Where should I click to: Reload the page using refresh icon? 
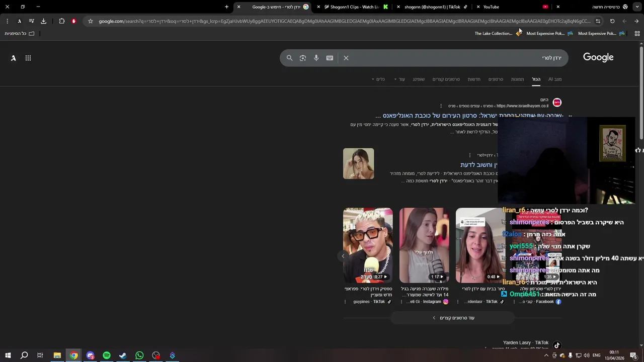[x=612, y=21]
